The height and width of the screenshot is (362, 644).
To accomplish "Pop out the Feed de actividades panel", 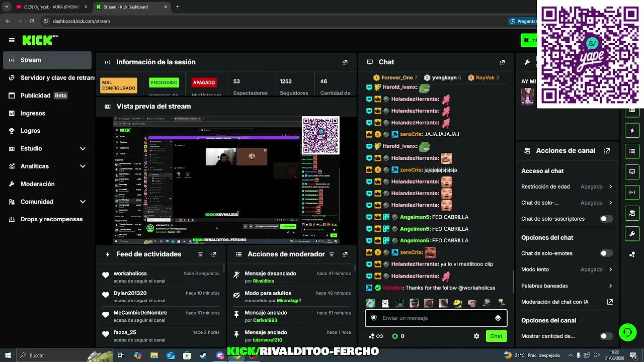I will (x=214, y=254).
